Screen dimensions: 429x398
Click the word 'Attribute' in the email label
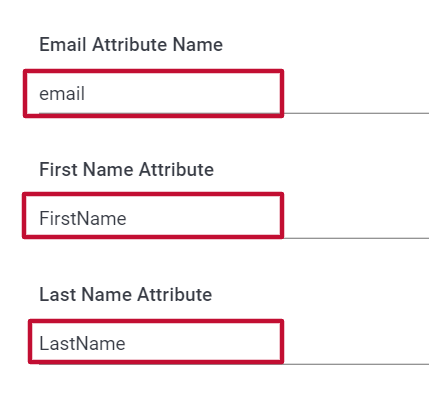click(x=130, y=45)
